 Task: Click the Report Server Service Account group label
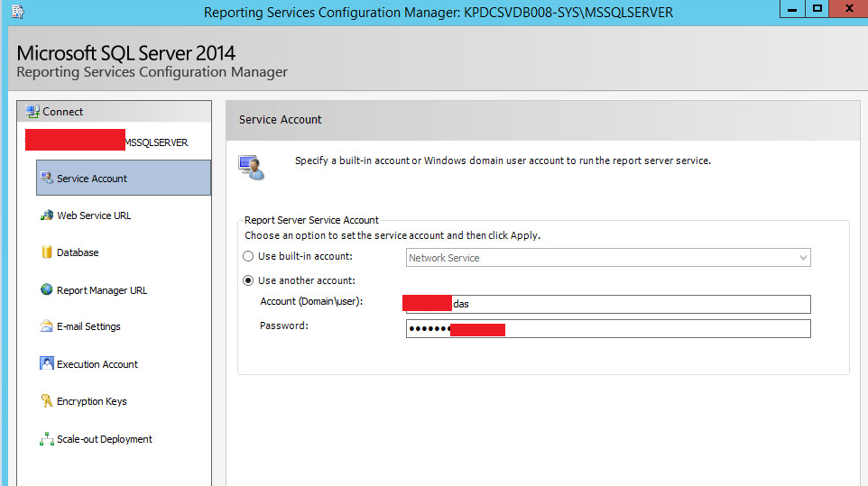[311, 220]
